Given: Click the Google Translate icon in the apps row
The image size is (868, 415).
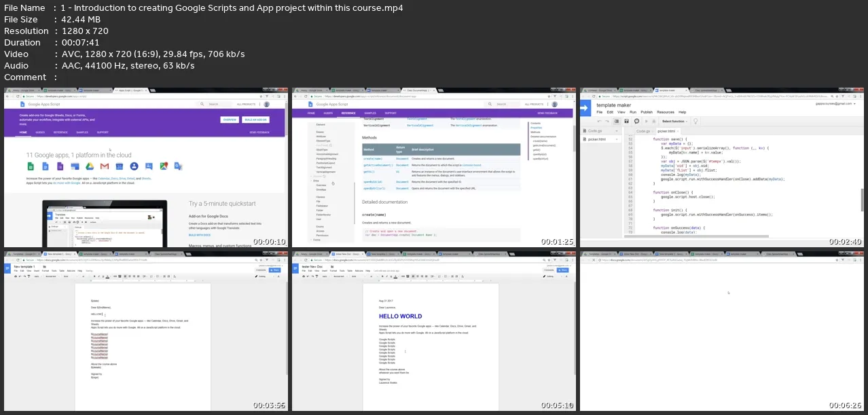Looking at the screenshot, I should pyautogui.click(x=178, y=166).
